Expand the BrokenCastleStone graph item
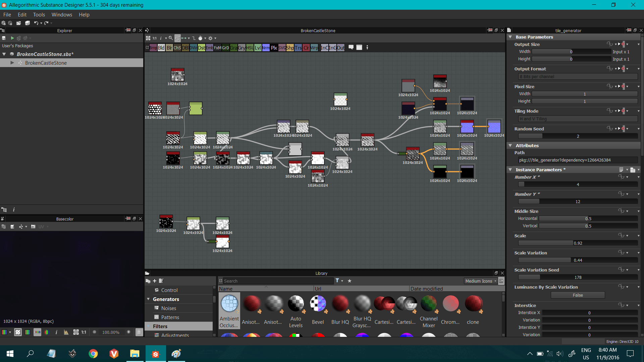 [x=12, y=63]
